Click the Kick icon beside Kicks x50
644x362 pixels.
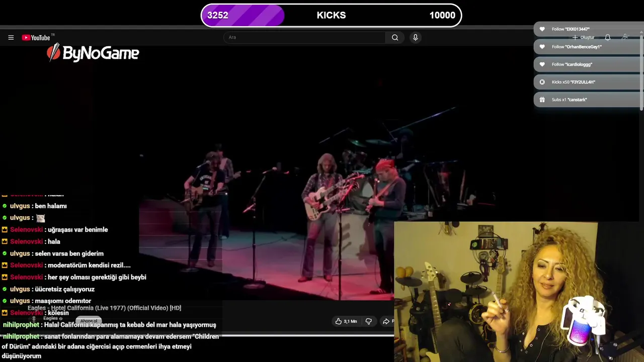(x=542, y=82)
